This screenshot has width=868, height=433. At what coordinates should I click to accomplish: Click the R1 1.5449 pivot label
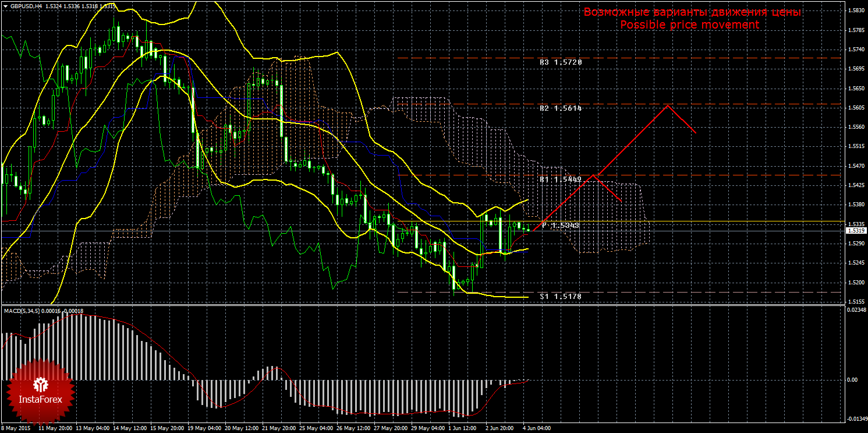coord(560,180)
